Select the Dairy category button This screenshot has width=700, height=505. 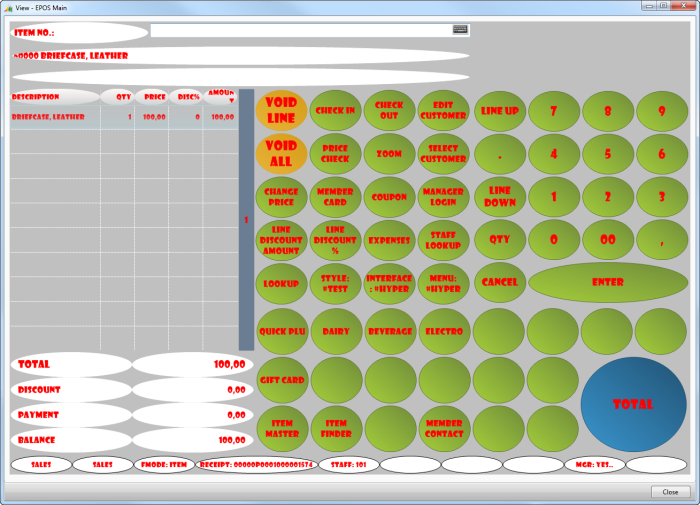click(335, 331)
